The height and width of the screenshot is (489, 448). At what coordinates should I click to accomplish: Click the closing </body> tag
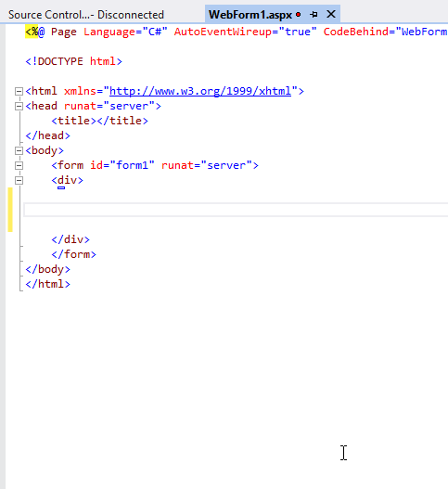(47, 269)
